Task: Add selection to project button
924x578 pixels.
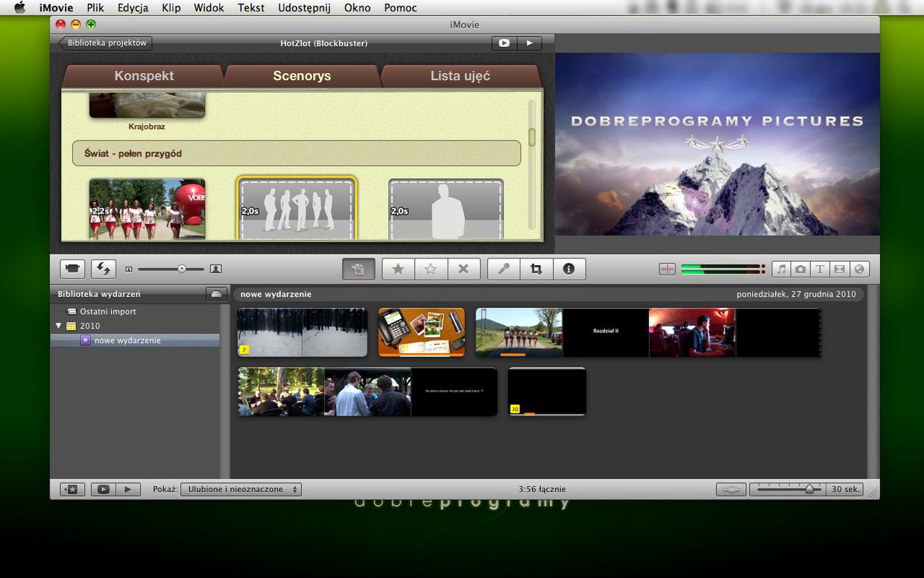Action: [x=358, y=269]
